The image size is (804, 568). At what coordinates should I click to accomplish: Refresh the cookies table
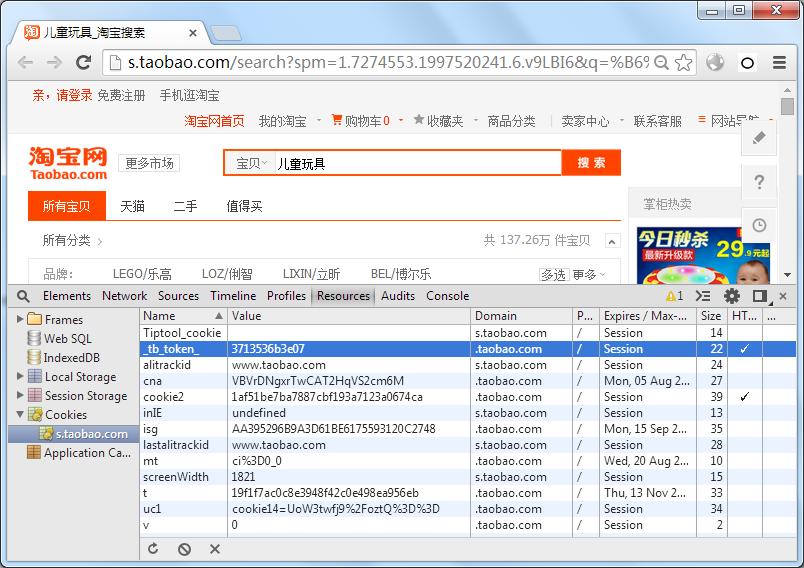click(153, 549)
